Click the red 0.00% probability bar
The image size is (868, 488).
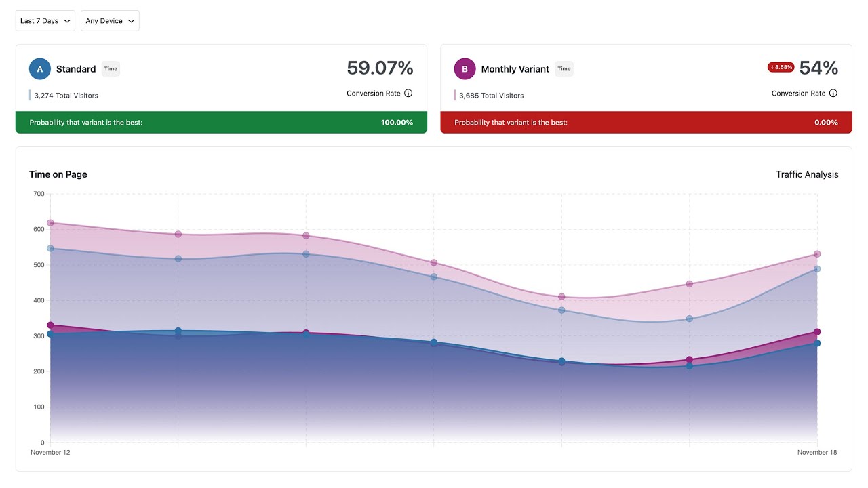pyautogui.click(x=646, y=122)
